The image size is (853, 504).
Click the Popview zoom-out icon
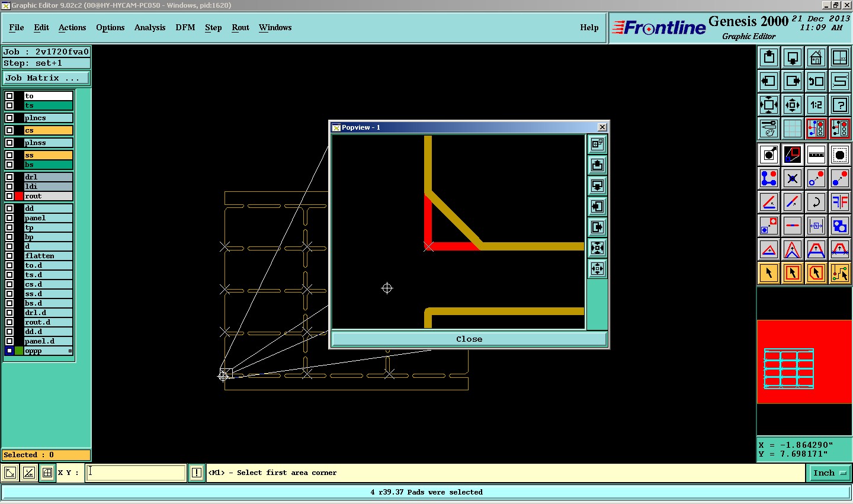pos(597,269)
